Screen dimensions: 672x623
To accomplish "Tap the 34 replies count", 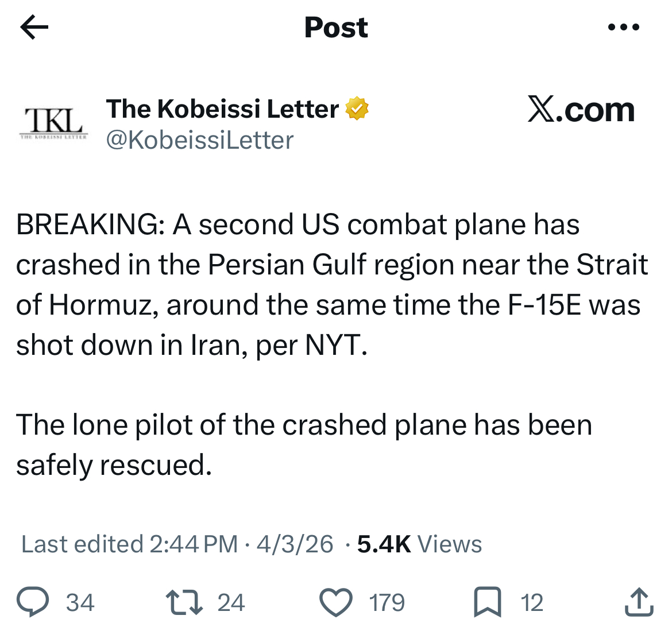I will tap(80, 602).
